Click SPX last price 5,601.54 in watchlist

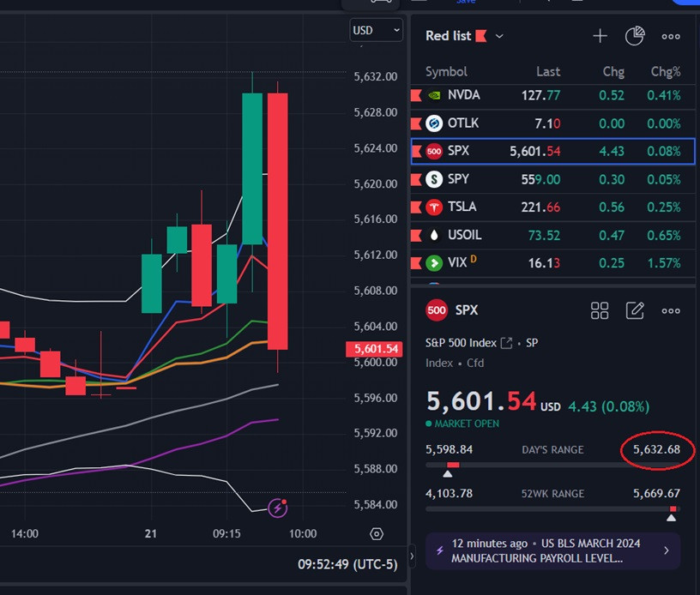coord(534,152)
